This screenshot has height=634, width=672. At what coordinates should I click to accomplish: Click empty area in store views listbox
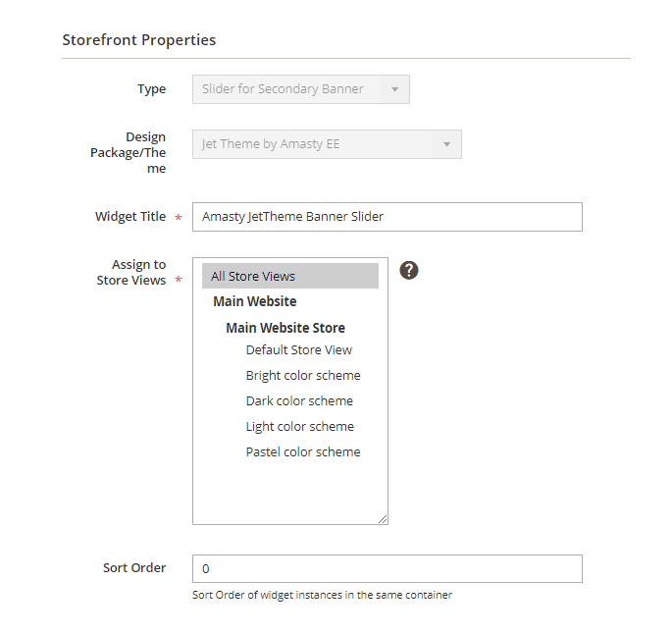(x=290, y=491)
